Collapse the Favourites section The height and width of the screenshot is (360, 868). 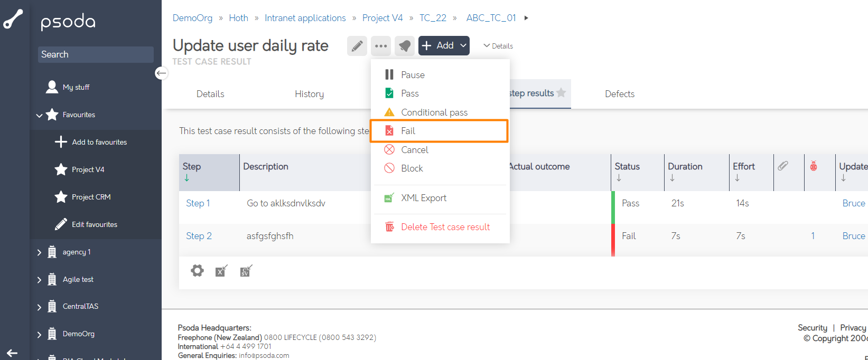pyautogui.click(x=39, y=115)
